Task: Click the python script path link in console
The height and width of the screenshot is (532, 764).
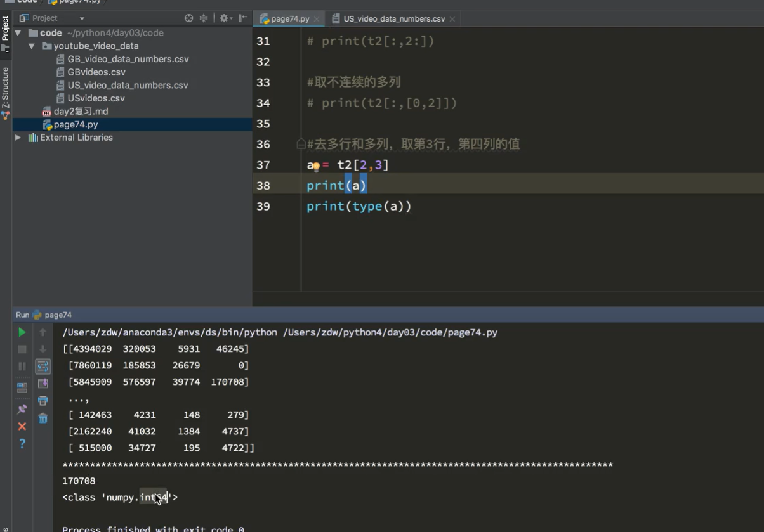Action: click(390, 332)
